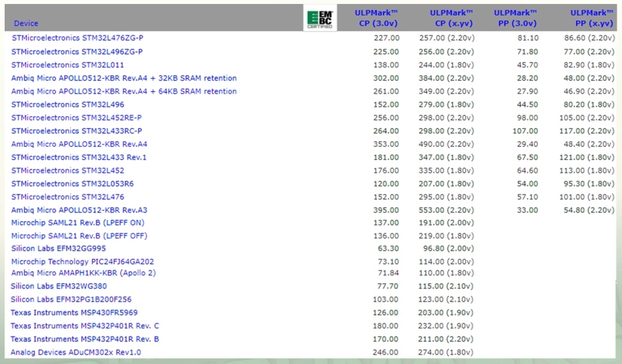This screenshot has width=622, height=364.
Task: Select Microchip SAML21 Rev.B (LPEFF ON)
Action: 78,223
